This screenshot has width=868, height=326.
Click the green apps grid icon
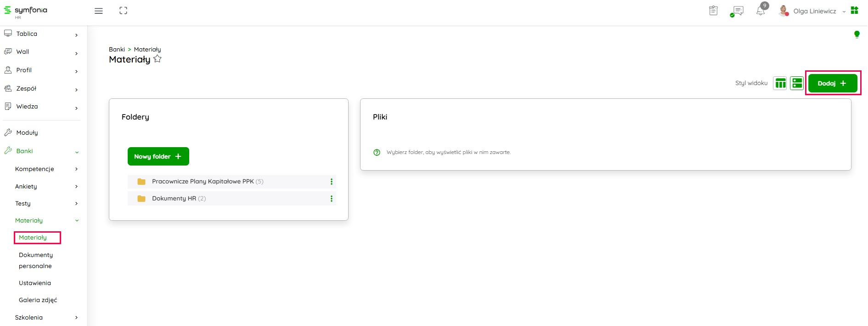click(x=855, y=11)
